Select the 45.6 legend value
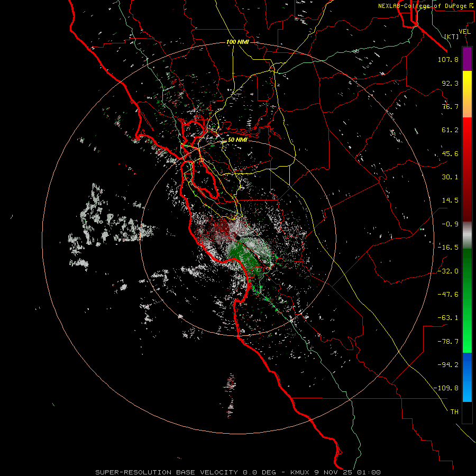The height and width of the screenshot is (476, 476). click(450, 153)
